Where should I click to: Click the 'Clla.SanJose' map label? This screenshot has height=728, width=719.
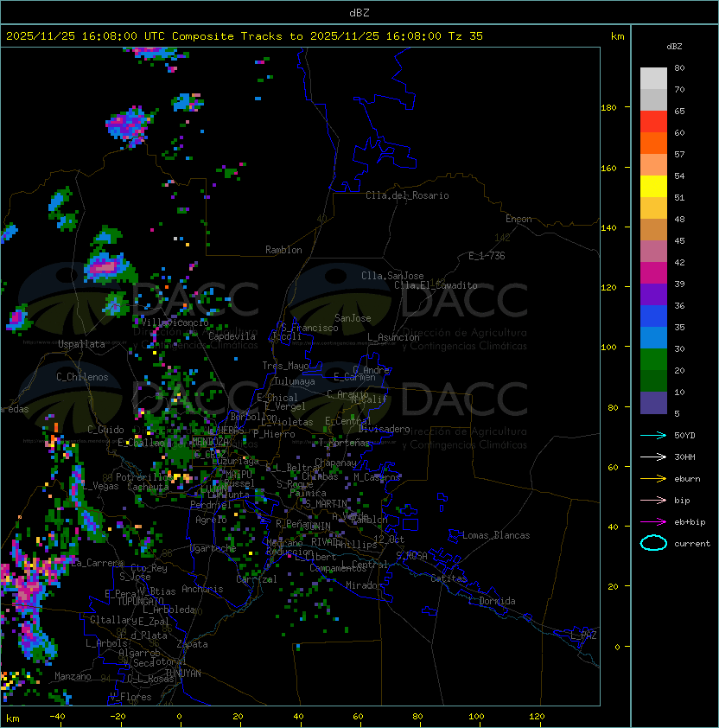392,276
